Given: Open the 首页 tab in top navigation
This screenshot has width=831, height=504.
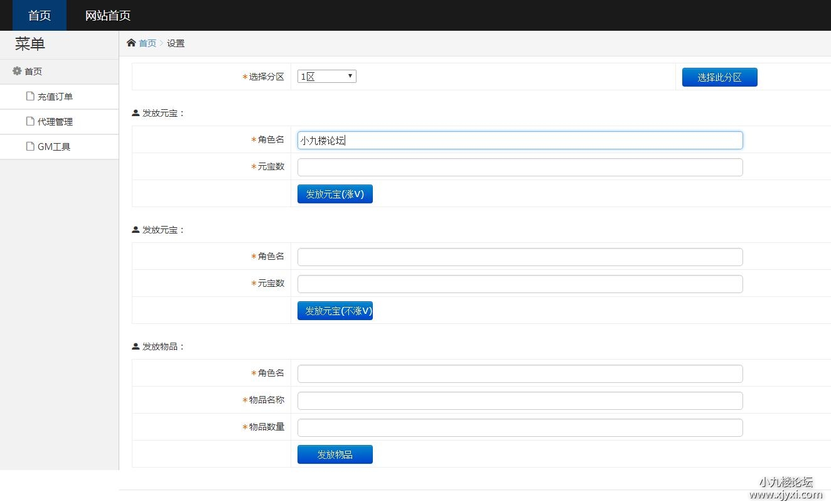Looking at the screenshot, I should [x=40, y=16].
